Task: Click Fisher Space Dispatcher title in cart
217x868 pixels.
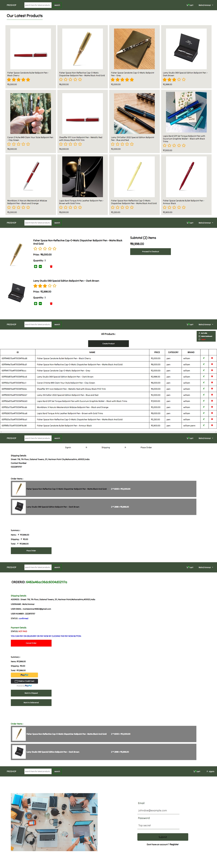Action: (x=78, y=242)
